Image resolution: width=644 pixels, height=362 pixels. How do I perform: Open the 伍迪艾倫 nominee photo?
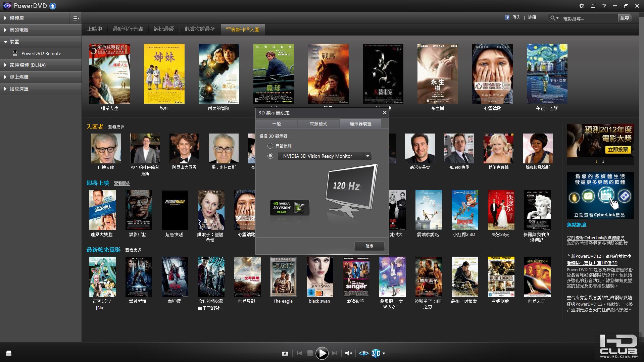[x=106, y=148]
